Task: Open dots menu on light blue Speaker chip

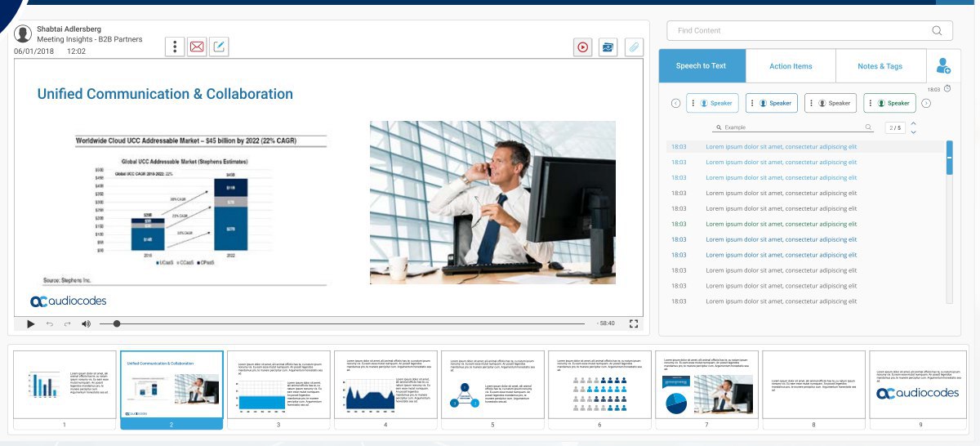Action: (x=694, y=103)
